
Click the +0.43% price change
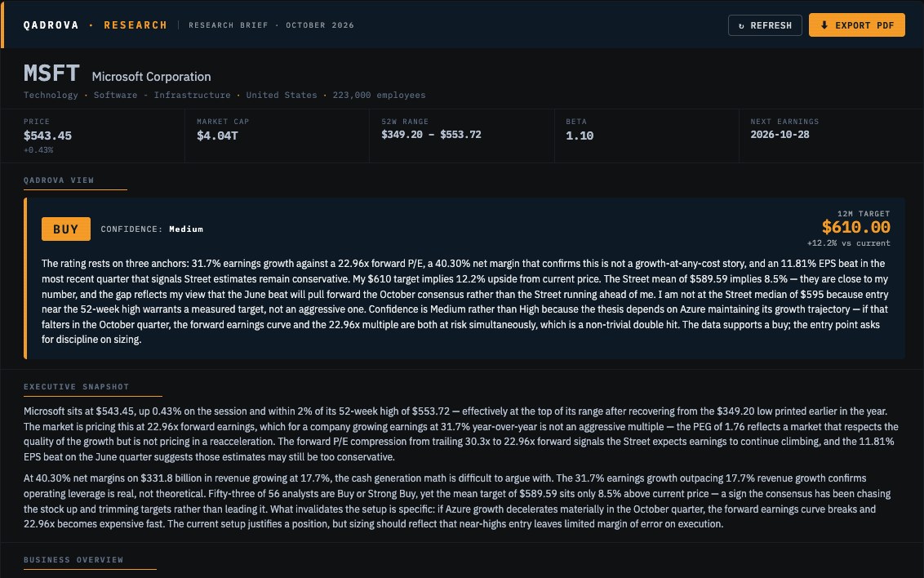[x=38, y=150]
